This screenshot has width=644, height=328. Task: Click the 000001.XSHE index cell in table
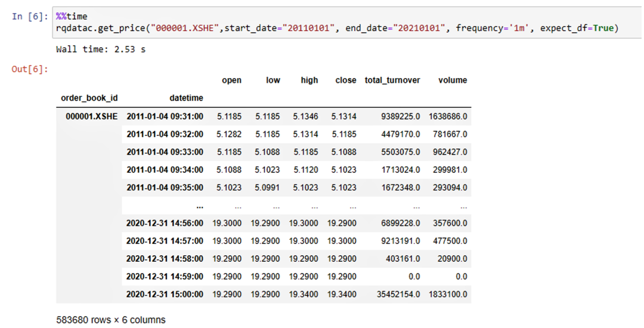[x=92, y=116]
